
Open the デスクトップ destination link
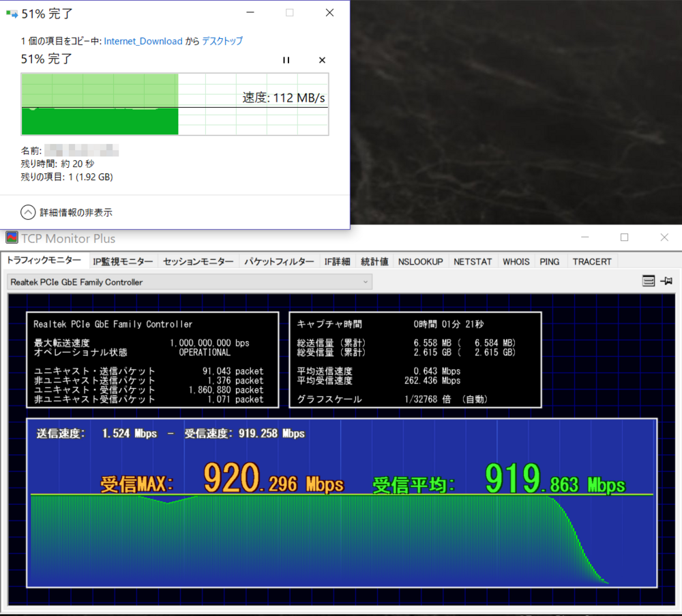[x=222, y=41]
